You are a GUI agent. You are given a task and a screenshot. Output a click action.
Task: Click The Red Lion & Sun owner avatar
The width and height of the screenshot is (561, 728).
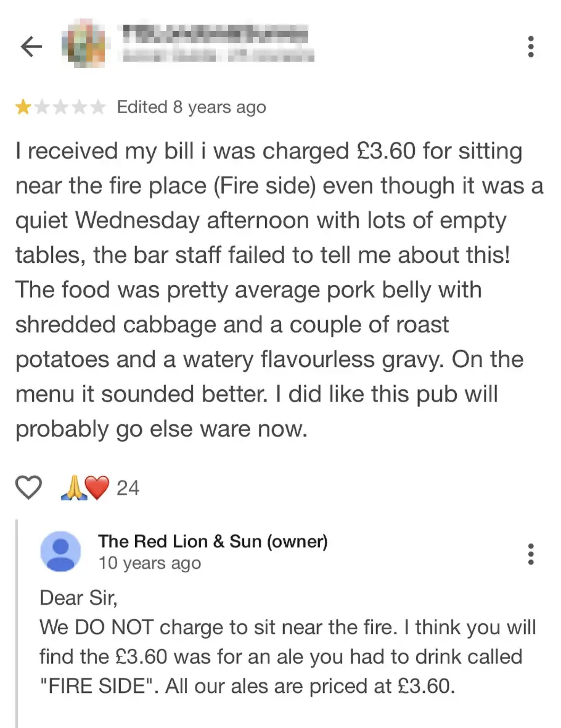60,552
